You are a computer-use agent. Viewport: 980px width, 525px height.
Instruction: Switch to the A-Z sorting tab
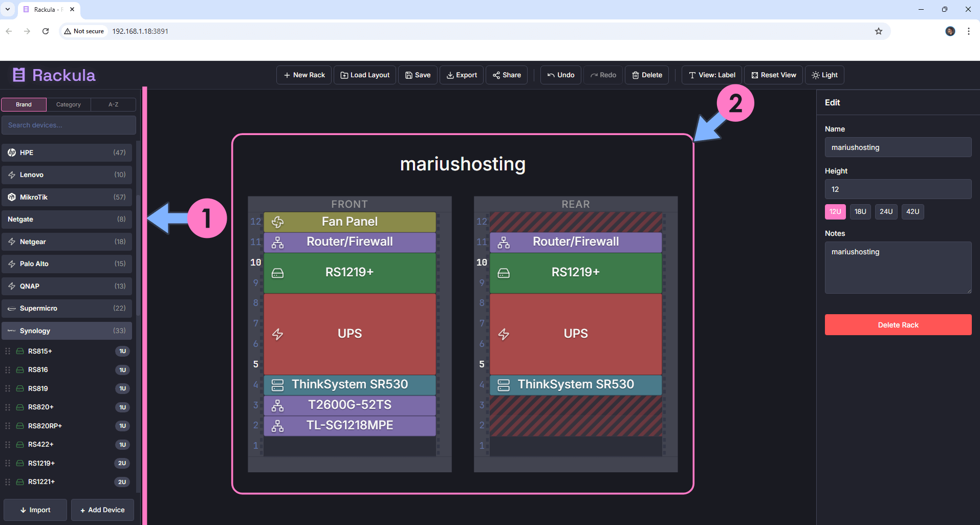[113, 104]
